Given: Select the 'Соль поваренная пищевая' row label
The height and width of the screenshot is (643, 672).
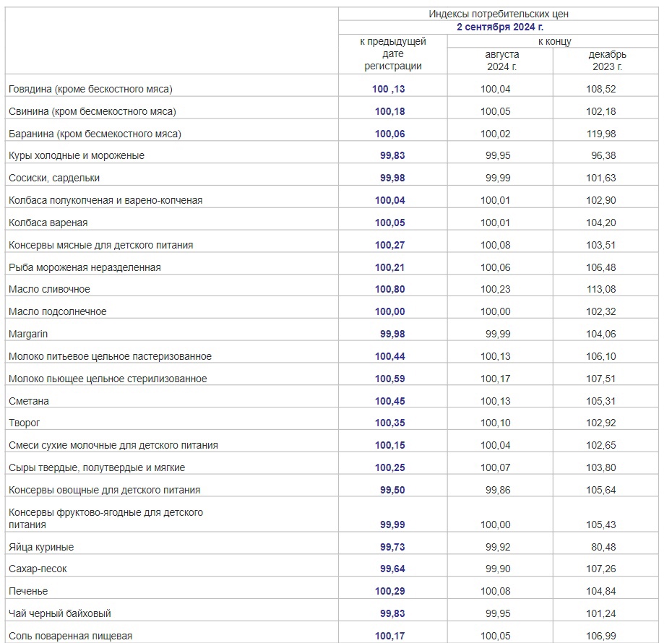Looking at the screenshot, I should point(70,636).
